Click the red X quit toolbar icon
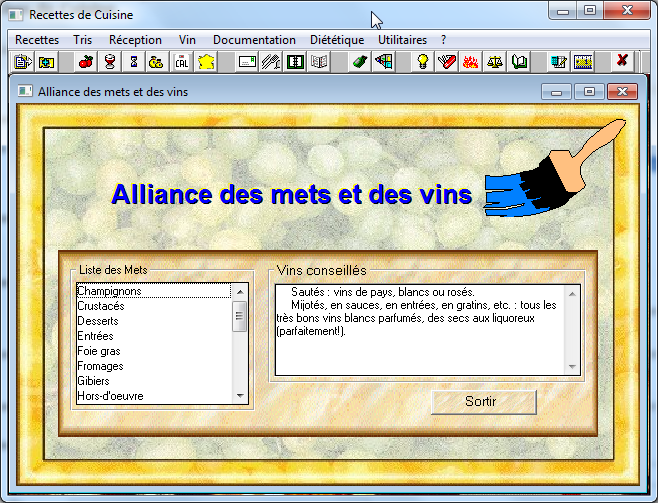 coord(622,61)
